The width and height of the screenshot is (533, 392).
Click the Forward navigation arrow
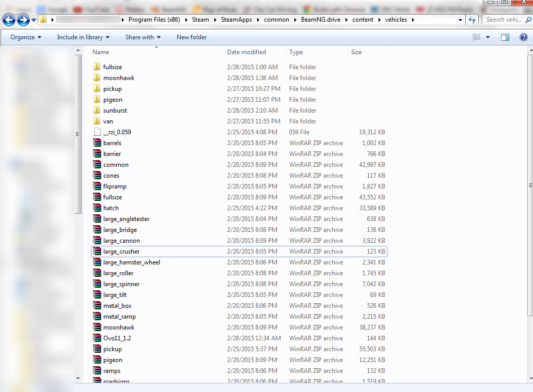[23, 20]
